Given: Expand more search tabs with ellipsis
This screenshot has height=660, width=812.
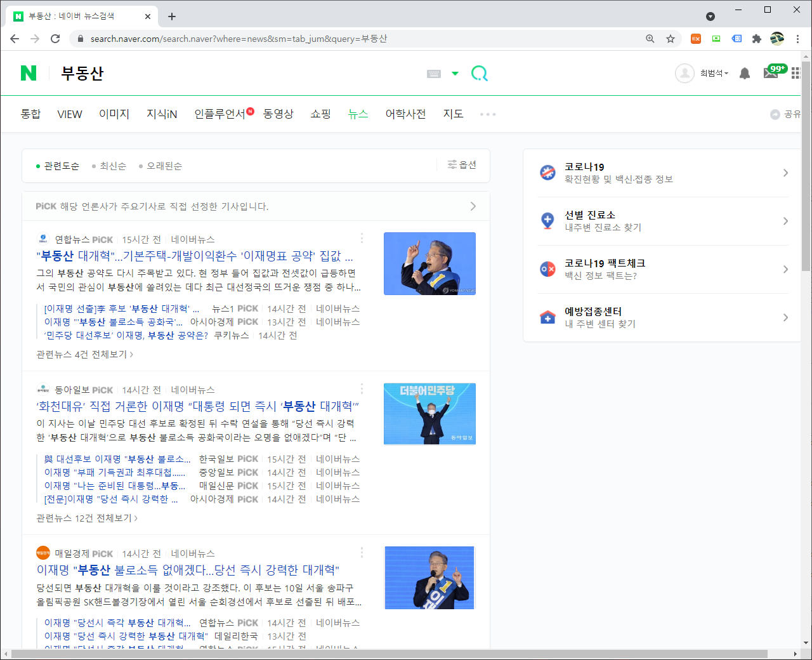Looking at the screenshot, I should click(x=488, y=114).
